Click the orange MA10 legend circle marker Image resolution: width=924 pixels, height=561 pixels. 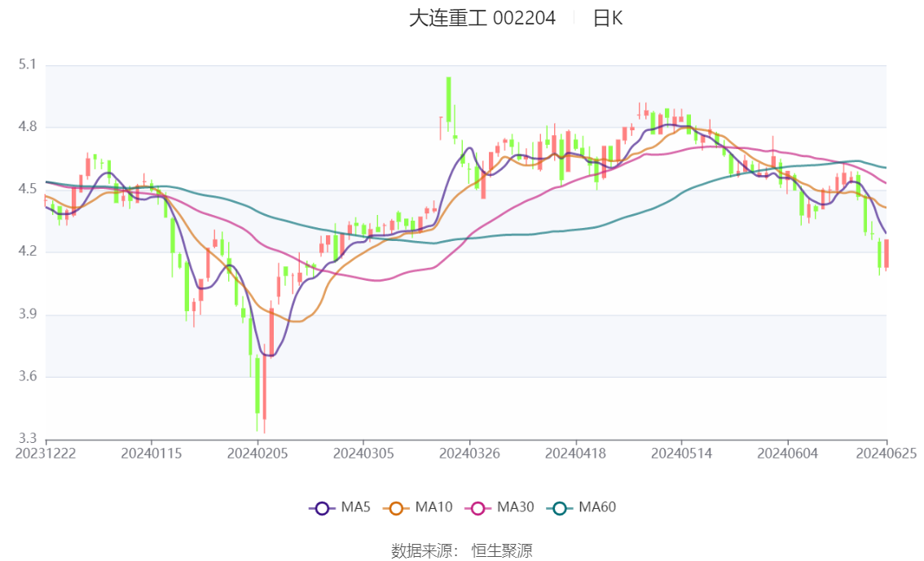coord(396,508)
